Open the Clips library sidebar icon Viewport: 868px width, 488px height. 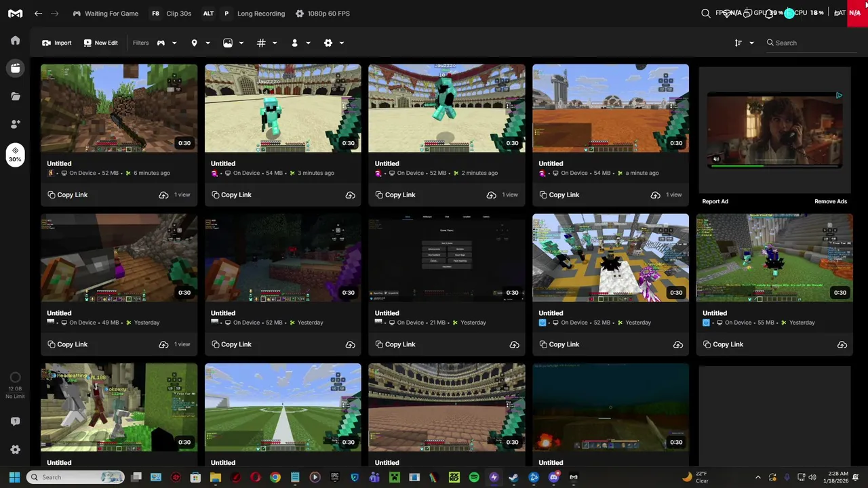pos(15,68)
